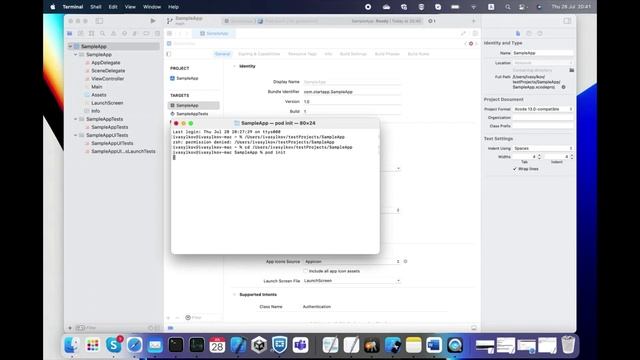Open Launch Screen File dropdown
The image size is (640, 360).
click(352, 281)
